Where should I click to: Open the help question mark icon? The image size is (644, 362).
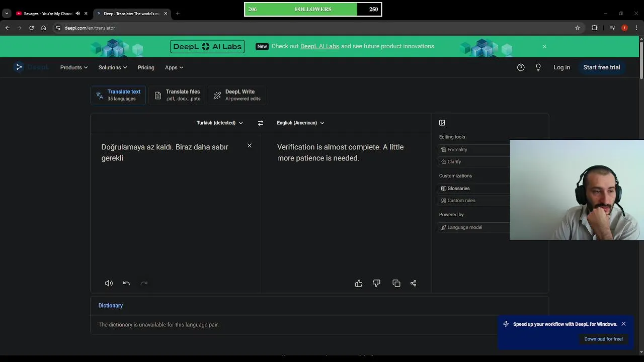click(521, 67)
